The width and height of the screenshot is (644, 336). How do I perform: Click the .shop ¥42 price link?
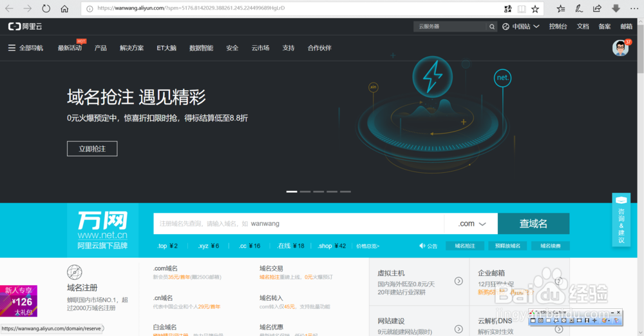[x=332, y=246]
